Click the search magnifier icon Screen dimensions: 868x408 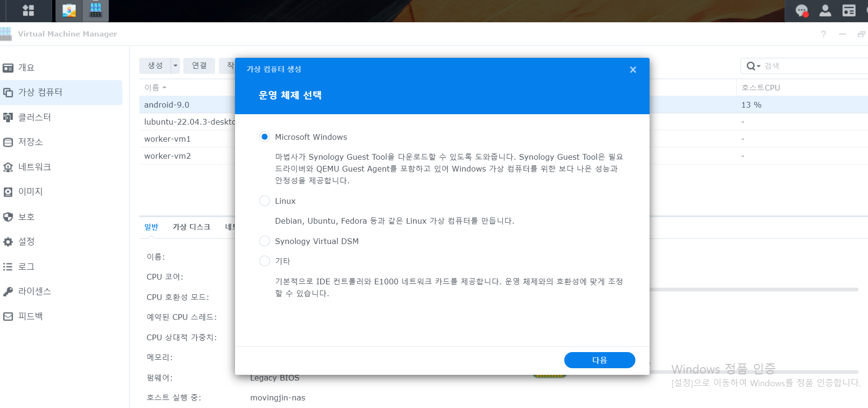pos(752,66)
